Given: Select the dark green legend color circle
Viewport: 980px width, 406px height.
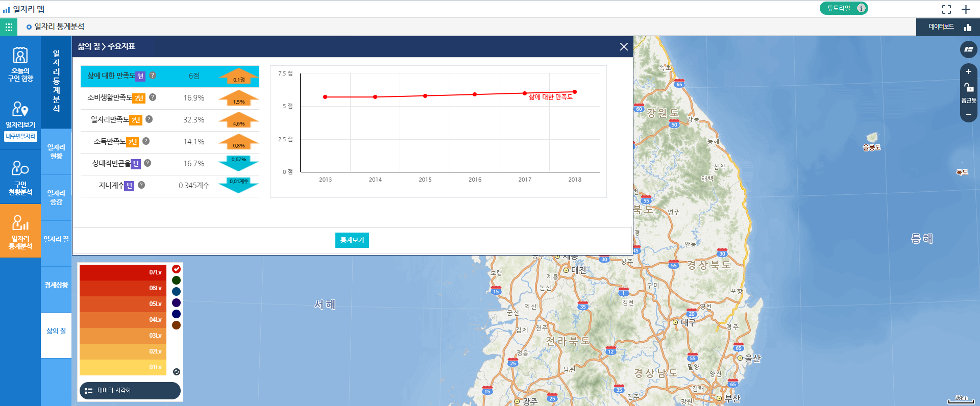Looking at the screenshot, I should tap(176, 281).
